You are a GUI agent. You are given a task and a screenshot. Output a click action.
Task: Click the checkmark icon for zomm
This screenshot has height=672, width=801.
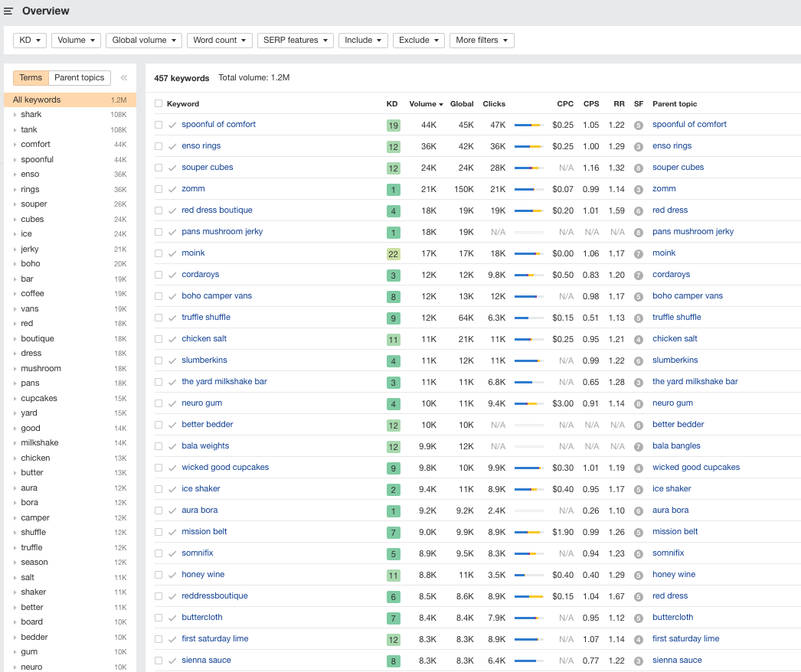point(172,189)
